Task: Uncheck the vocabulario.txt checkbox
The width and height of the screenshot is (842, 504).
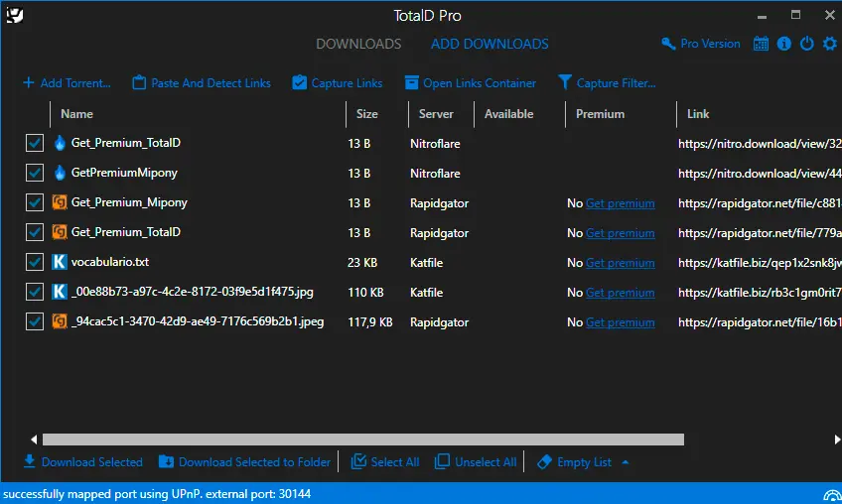Action: click(35, 262)
